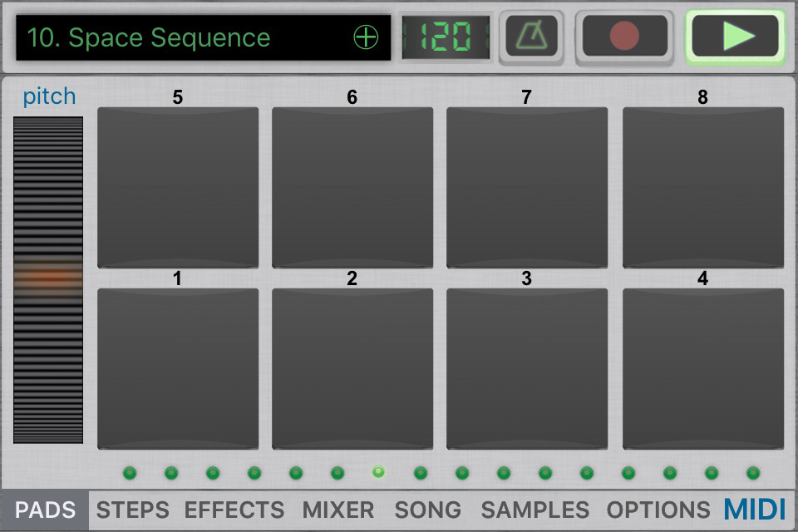
Task: Tap the 120 tempo display
Action: (446, 37)
